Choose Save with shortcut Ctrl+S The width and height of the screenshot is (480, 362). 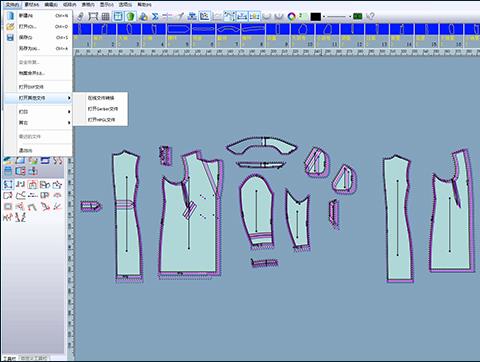coord(38,37)
